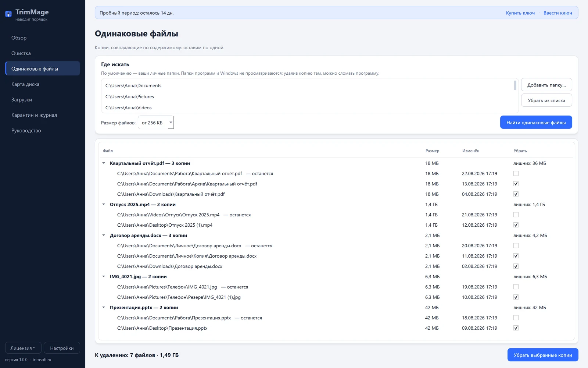Click the Пробный период trial notice
Image resolution: width=588 pixels, height=368 pixels.
[x=137, y=13]
